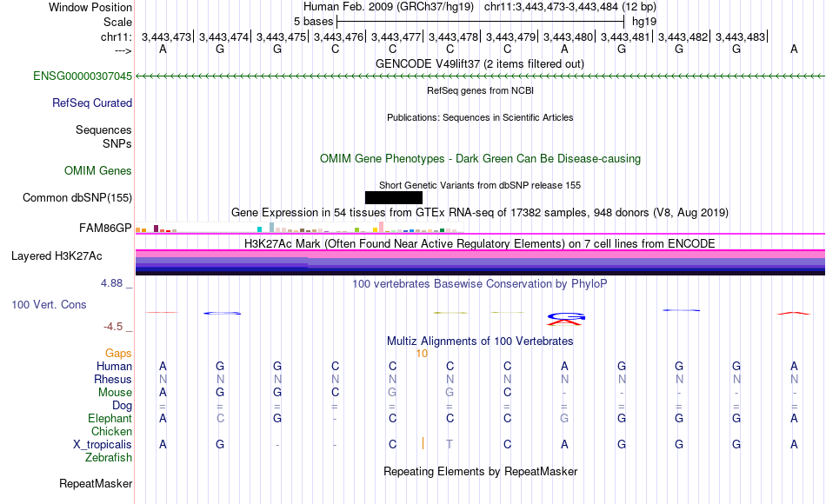Select the 100 Vert. Cons label
The height and width of the screenshot is (504, 826).
[x=49, y=304]
